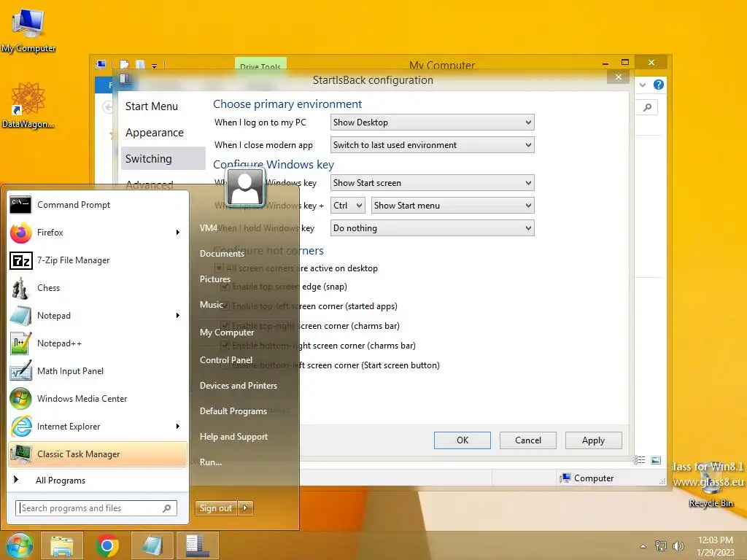Toggle all screen corners active on desktop
This screenshot has height=560, width=747.
point(219,268)
